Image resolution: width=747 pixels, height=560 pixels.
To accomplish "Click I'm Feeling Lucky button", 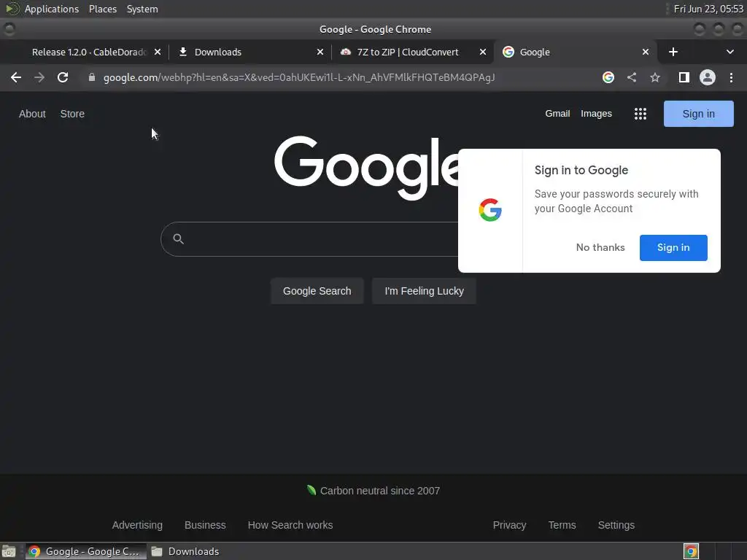I will coord(424,291).
